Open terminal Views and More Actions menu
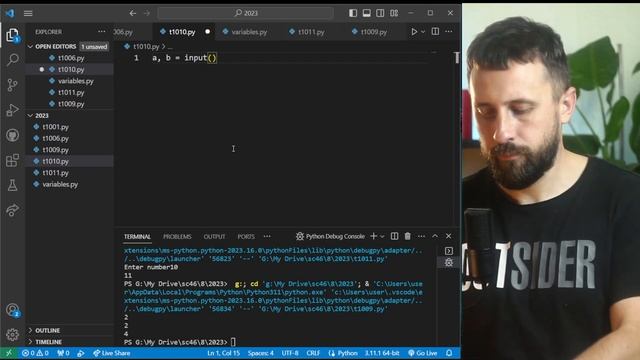The image size is (640, 360). click(421, 236)
